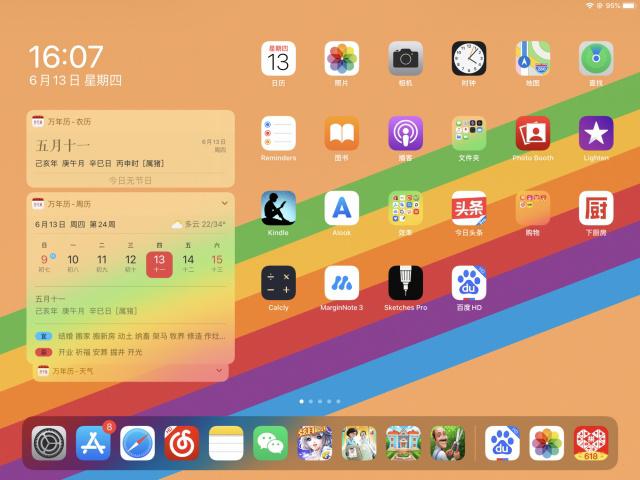Open the Books app
640x480 pixels.
click(342, 133)
